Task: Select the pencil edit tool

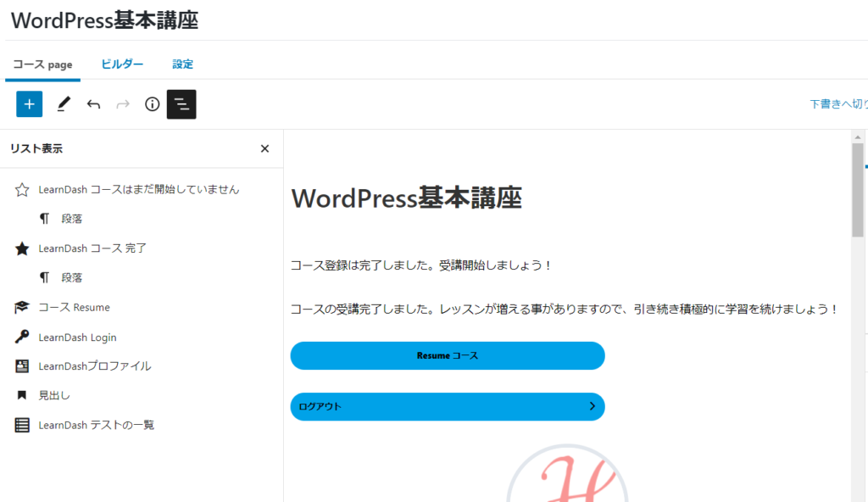Action: [x=64, y=104]
